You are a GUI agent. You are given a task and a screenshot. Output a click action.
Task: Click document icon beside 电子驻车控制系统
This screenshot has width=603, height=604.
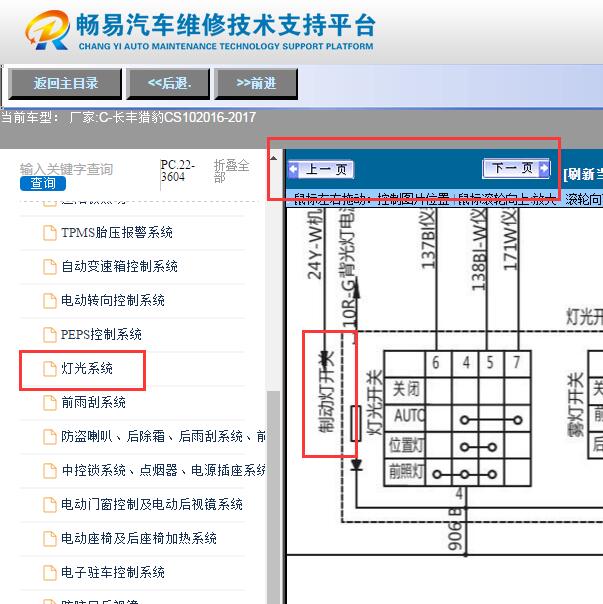(x=50, y=572)
